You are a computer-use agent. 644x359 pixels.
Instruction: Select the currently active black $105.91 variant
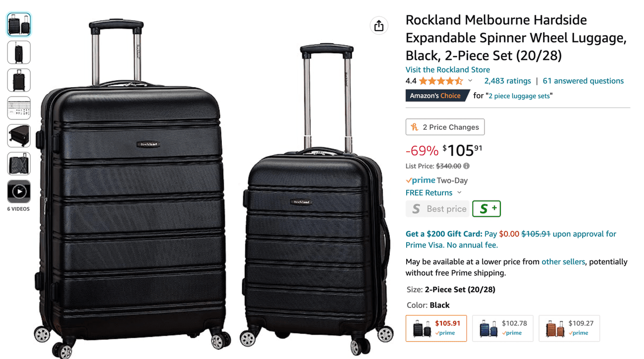click(x=436, y=328)
